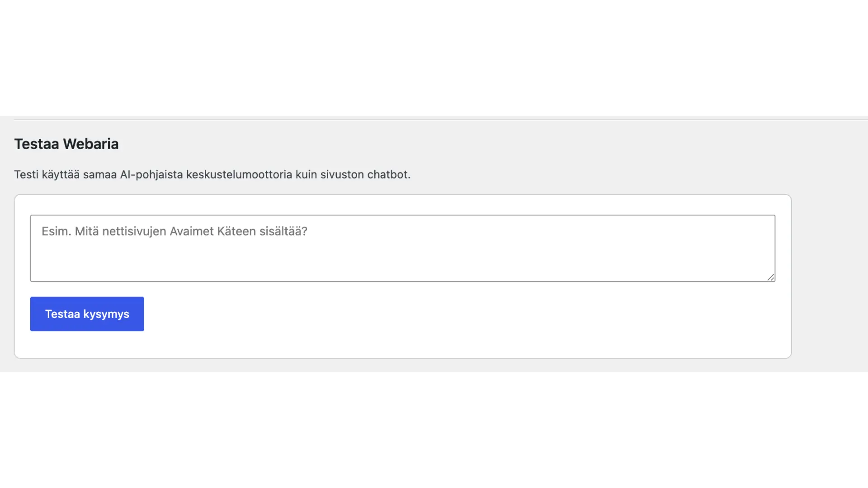Viewport: 868px width, 488px height.
Task: Click the gray margin right of the card
Action: [830, 276]
